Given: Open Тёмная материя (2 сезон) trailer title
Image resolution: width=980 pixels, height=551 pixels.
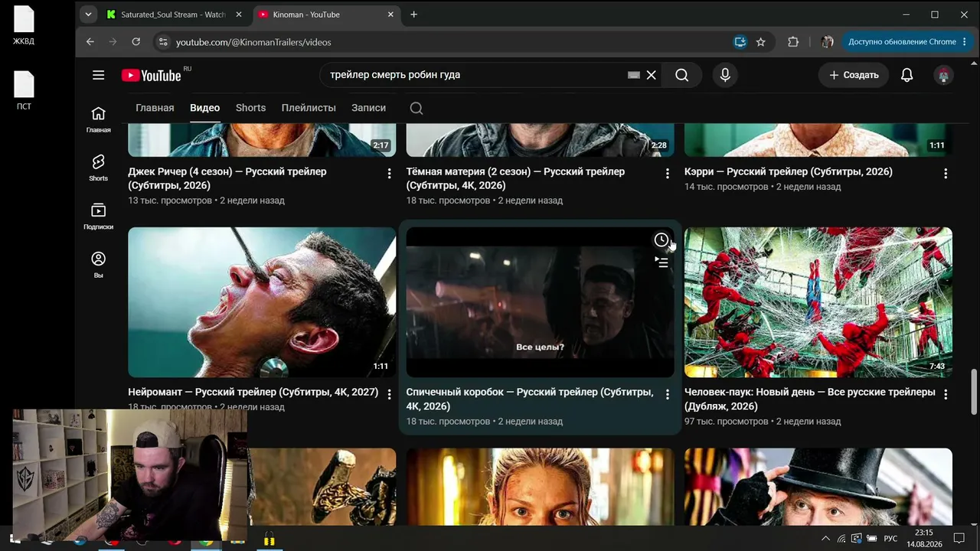Looking at the screenshot, I should (x=515, y=178).
